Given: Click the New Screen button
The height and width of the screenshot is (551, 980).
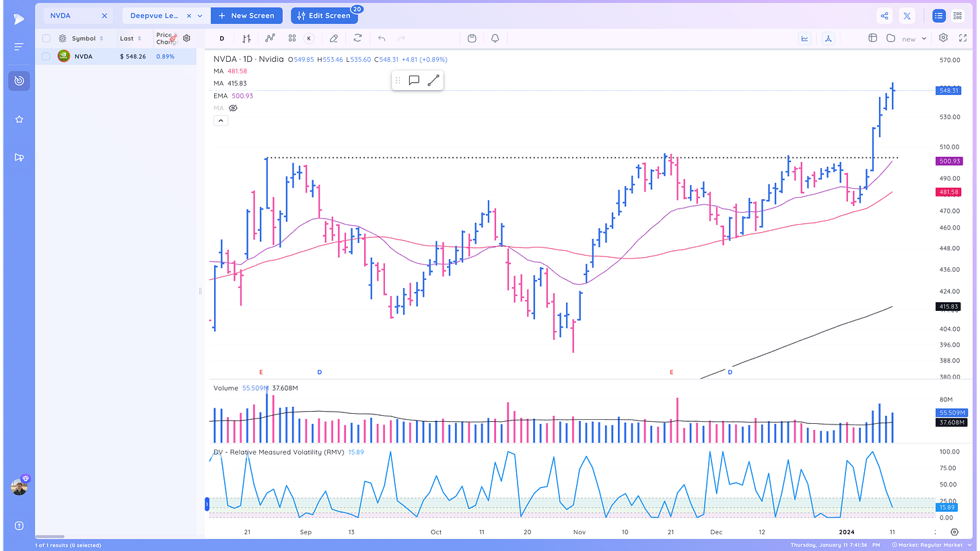Looking at the screenshot, I should tap(246, 15).
